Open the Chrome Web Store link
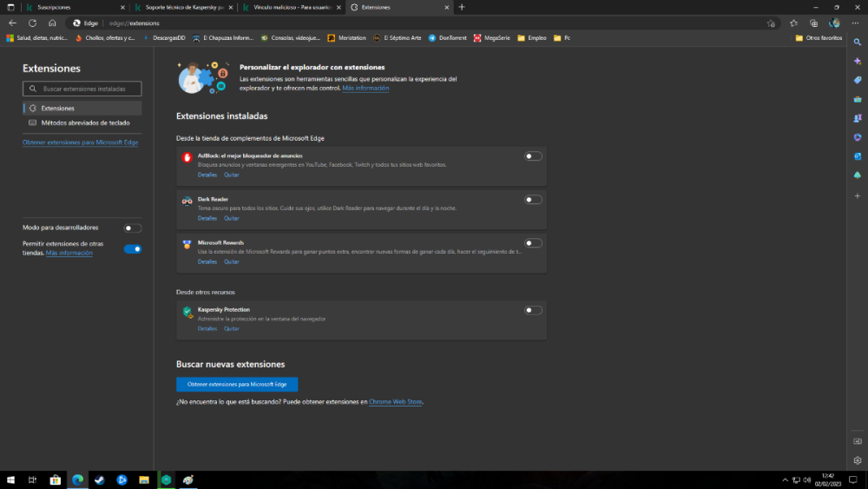The width and height of the screenshot is (868, 489). (x=395, y=402)
